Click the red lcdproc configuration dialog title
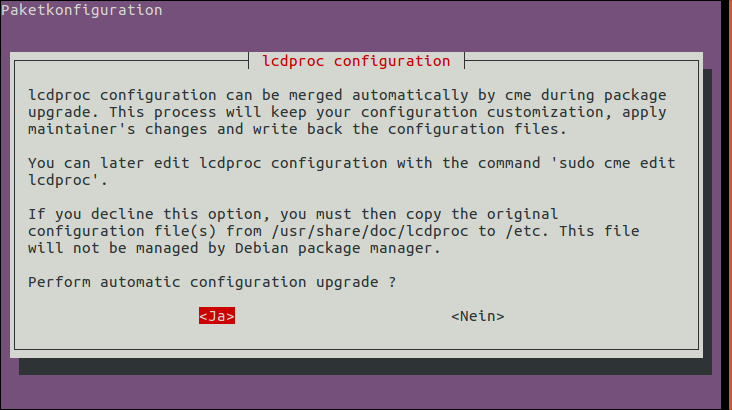Screen dimensions: 732x410 click(356, 61)
